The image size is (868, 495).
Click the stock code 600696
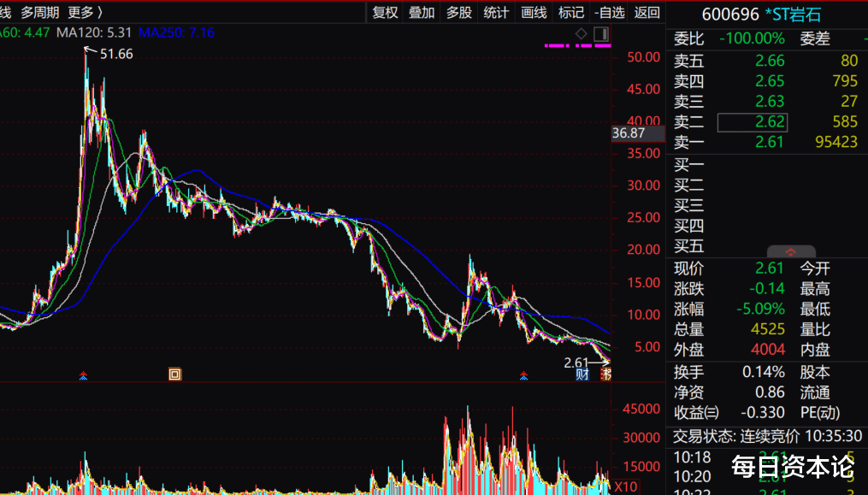pyautogui.click(x=730, y=15)
